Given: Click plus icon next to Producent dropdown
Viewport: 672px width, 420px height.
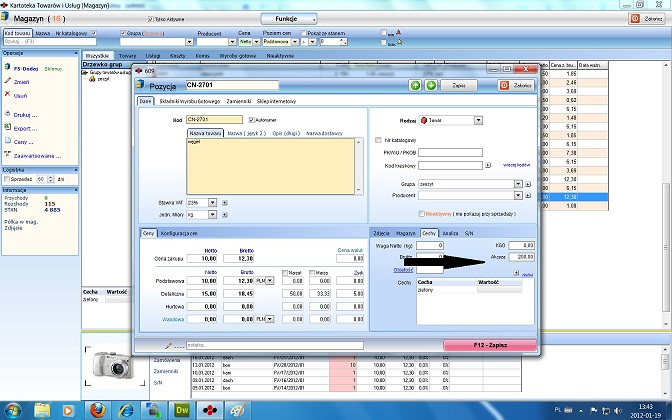Looking at the screenshot, I should click(528, 195).
